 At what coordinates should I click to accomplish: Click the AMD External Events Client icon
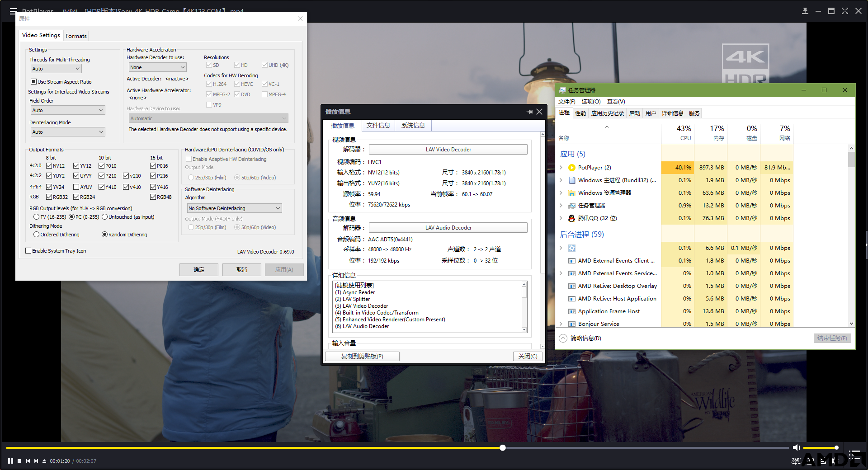pyautogui.click(x=572, y=261)
